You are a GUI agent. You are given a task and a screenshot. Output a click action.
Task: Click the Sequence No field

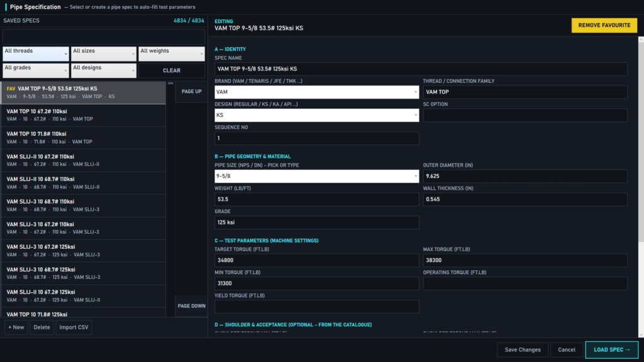317,138
